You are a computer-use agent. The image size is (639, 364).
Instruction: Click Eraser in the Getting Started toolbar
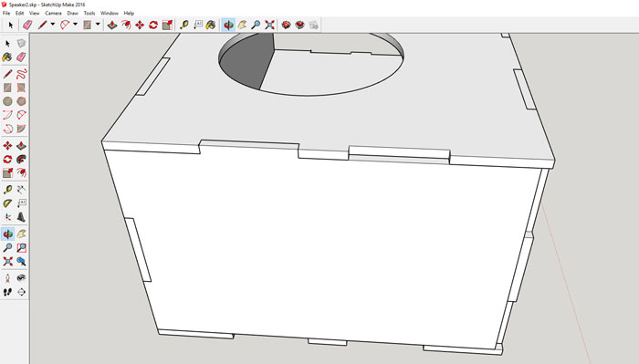[x=27, y=25]
